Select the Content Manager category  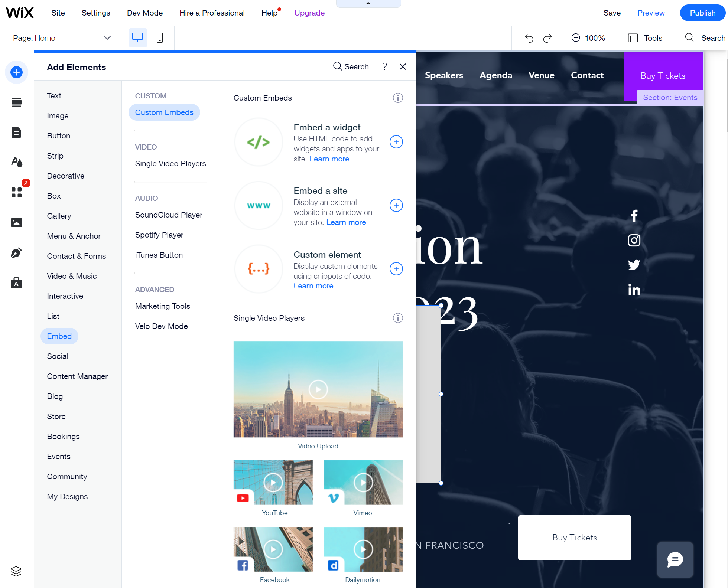77,376
